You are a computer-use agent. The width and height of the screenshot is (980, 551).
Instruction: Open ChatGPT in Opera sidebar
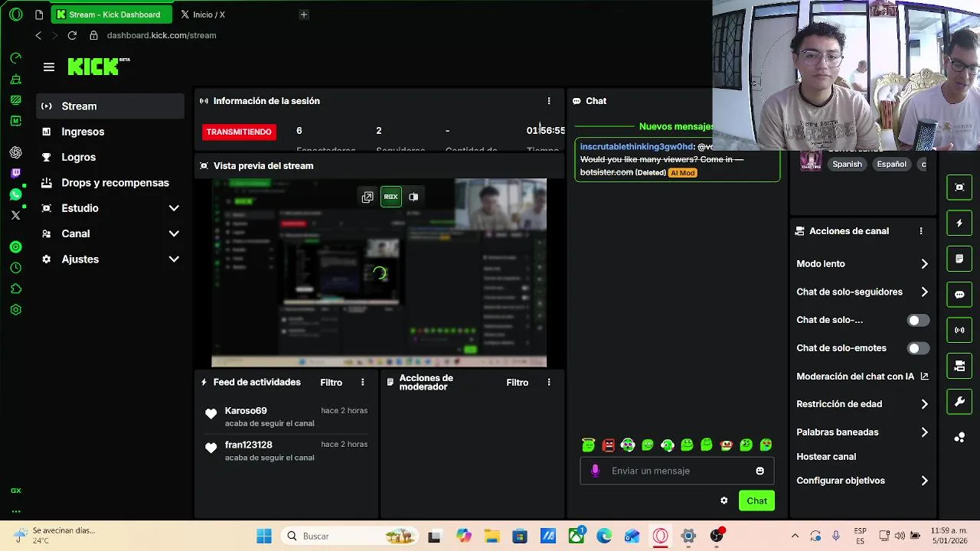16,152
